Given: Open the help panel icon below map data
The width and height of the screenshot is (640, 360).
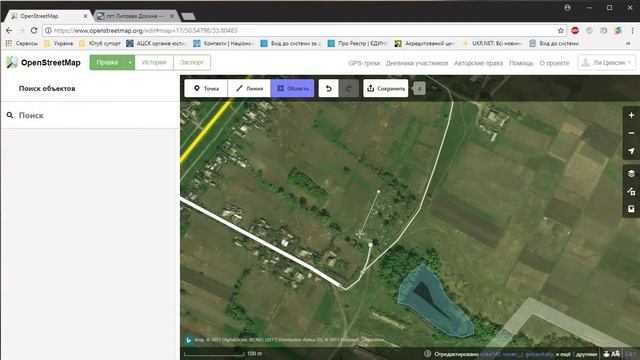Looking at the screenshot, I should click(x=631, y=209).
